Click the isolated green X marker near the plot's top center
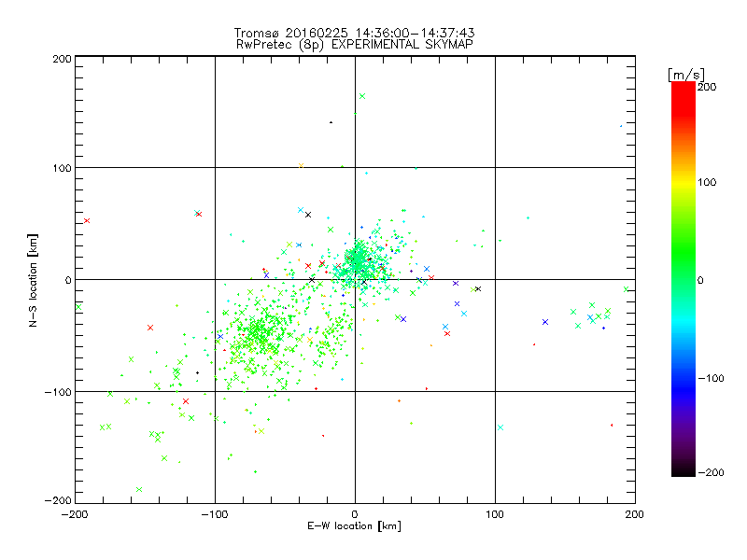 [362, 96]
